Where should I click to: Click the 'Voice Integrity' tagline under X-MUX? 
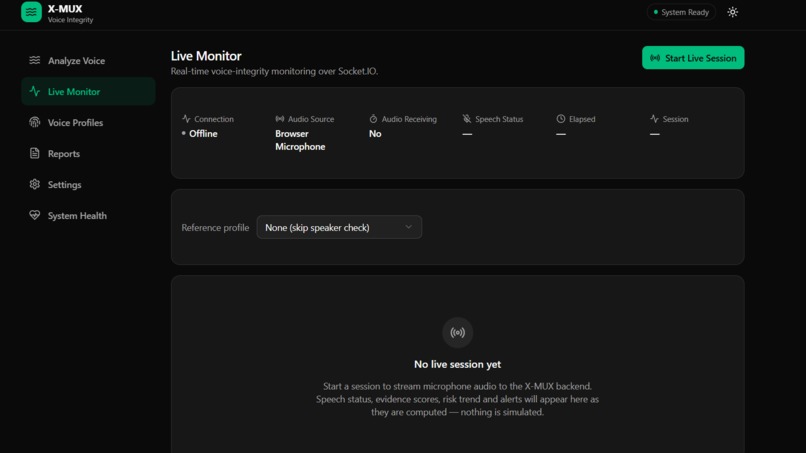(70, 20)
